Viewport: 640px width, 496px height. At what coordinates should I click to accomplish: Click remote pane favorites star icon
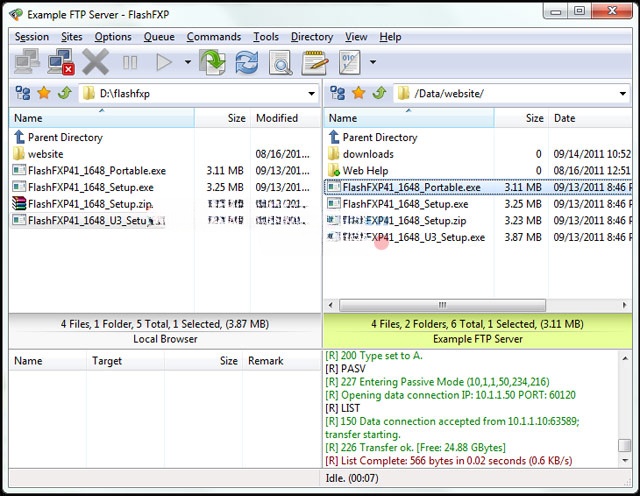[358, 93]
